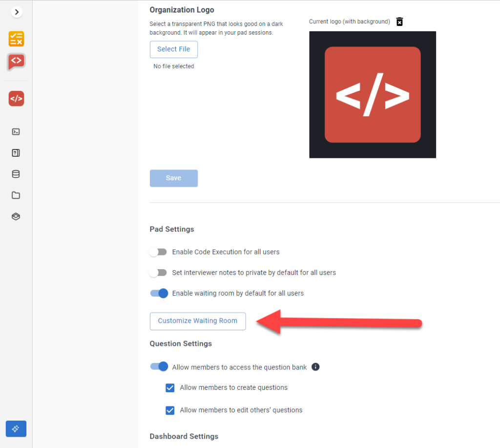Toggle member access to the question bank
This screenshot has height=448, width=500.
(x=158, y=366)
